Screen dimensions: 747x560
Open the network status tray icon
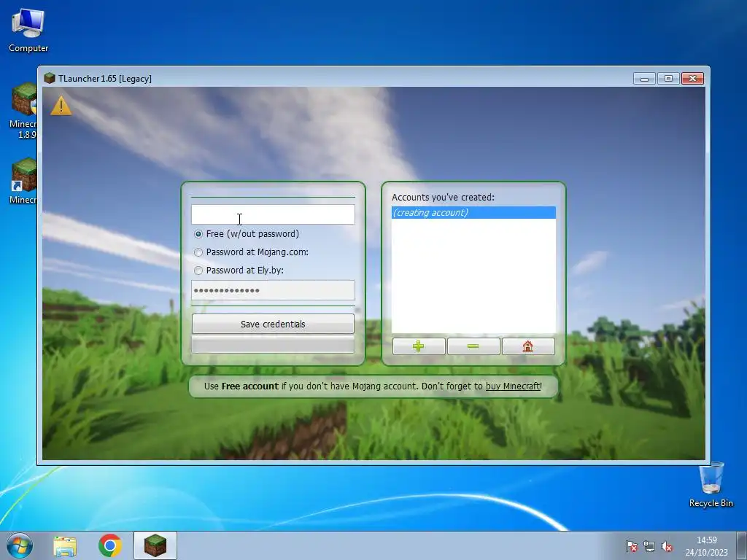[x=649, y=547]
